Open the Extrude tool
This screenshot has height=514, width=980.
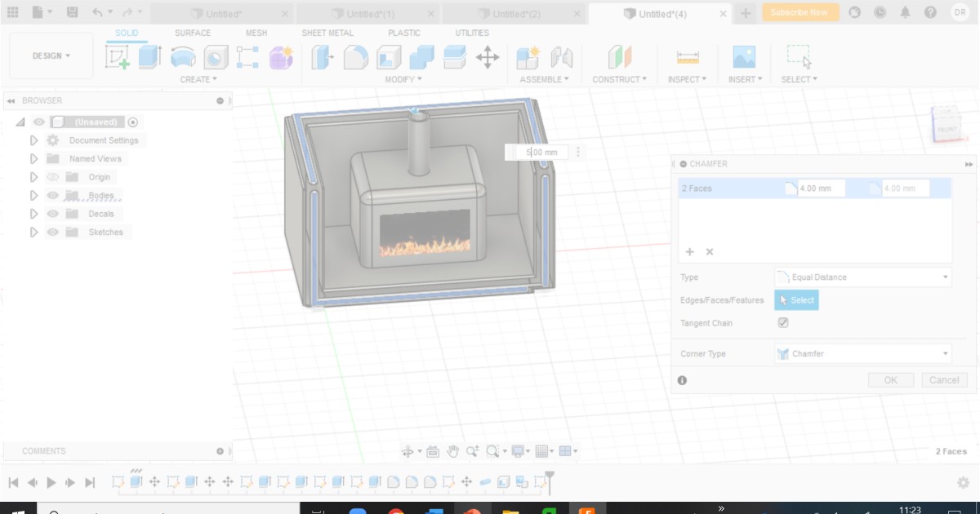[148, 57]
